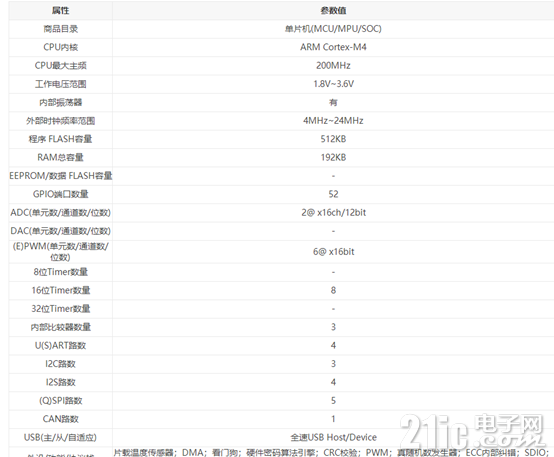554x457 pixels.
Task: Click the GPIO端口数量 label
Action: coord(60,194)
